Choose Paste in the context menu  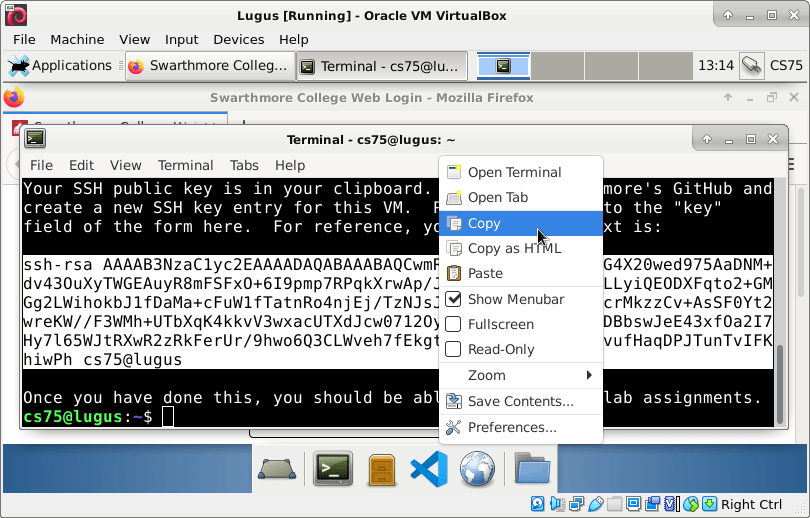tap(521, 273)
